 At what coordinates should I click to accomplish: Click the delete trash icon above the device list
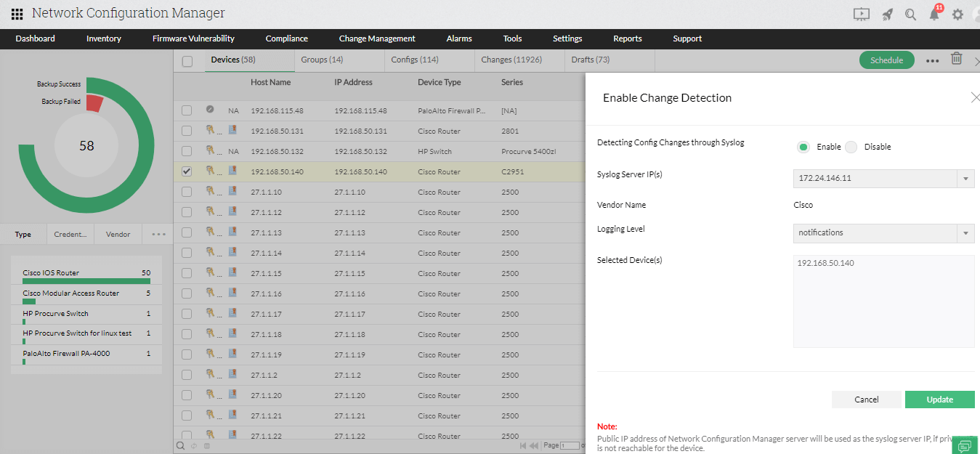click(x=956, y=60)
